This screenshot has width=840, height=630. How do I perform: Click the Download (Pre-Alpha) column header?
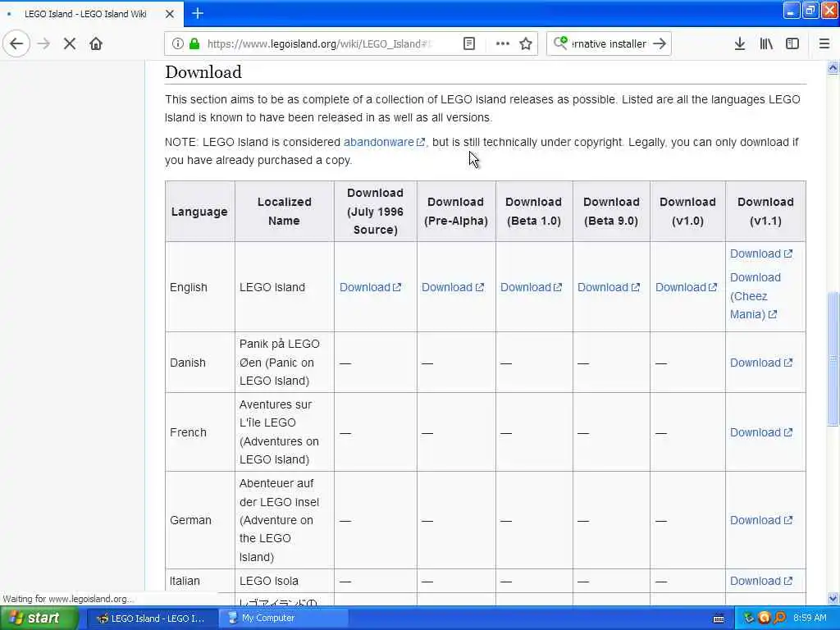pyautogui.click(x=456, y=212)
